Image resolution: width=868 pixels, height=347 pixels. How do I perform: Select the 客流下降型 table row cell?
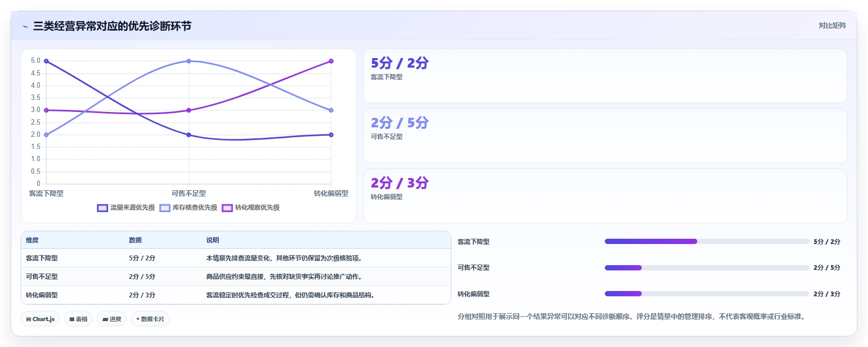point(42,258)
